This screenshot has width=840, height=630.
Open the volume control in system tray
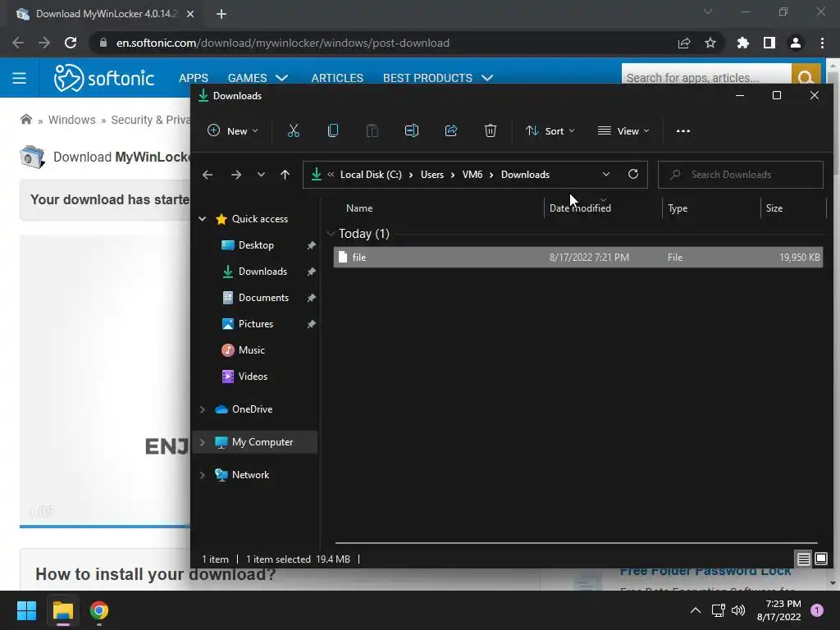click(738, 610)
